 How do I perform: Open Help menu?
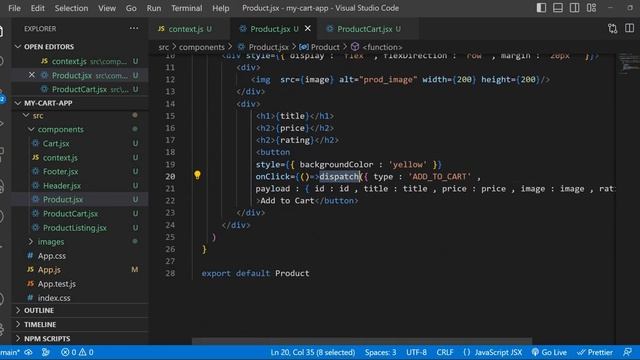(x=220, y=8)
